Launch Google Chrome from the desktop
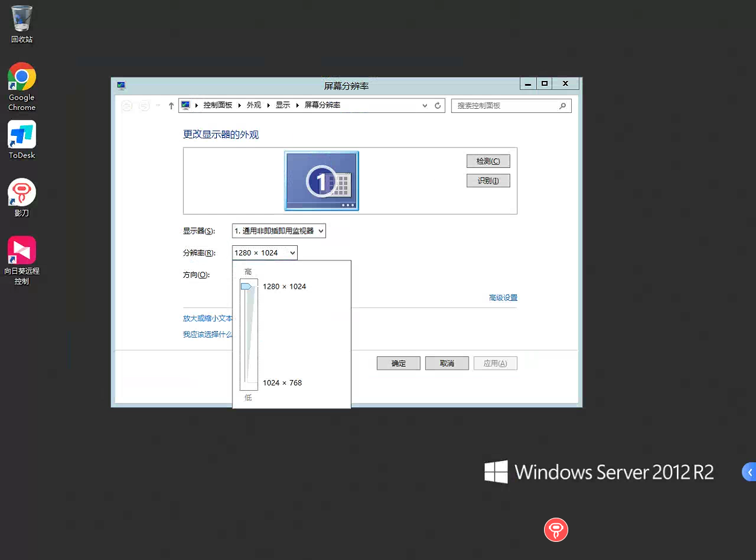Image resolution: width=756 pixels, height=560 pixels. click(22, 86)
